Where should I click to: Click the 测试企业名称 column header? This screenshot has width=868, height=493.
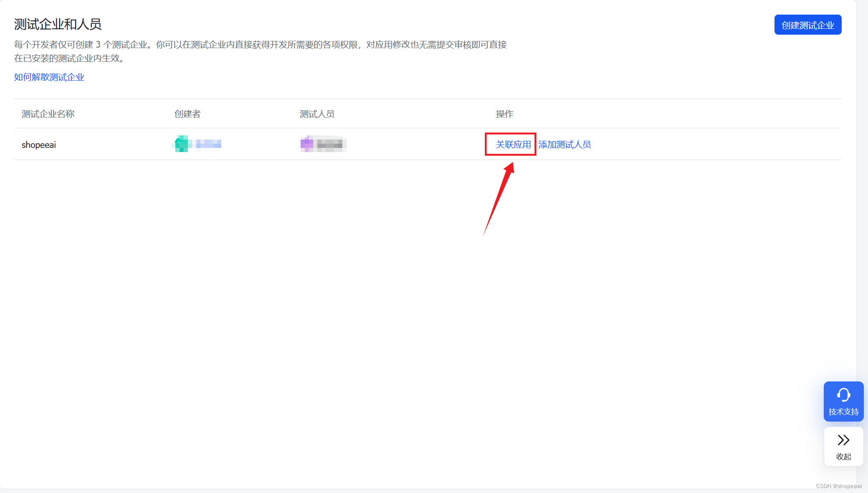pyautogui.click(x=48, y=114)
